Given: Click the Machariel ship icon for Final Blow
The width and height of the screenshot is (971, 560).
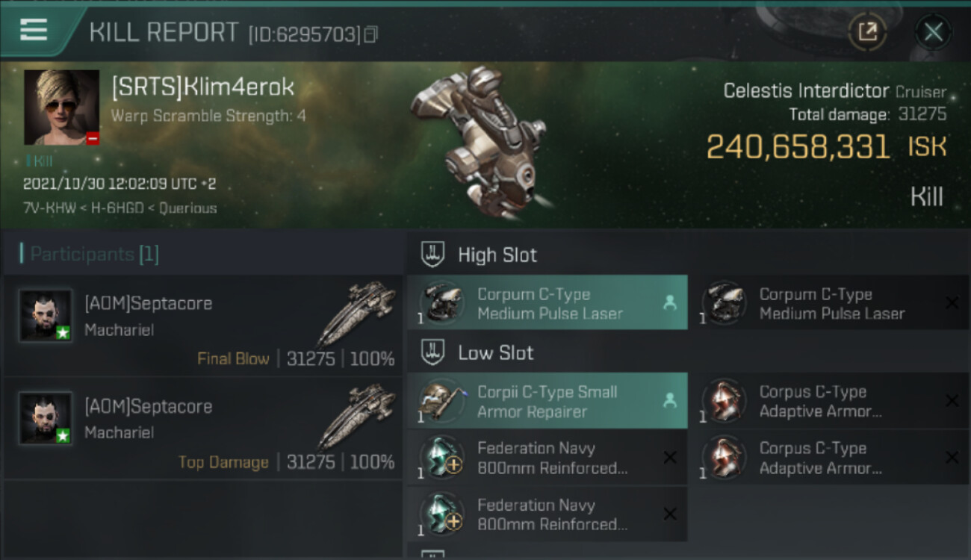Looking at the screenshot, I should click(356, 314).
